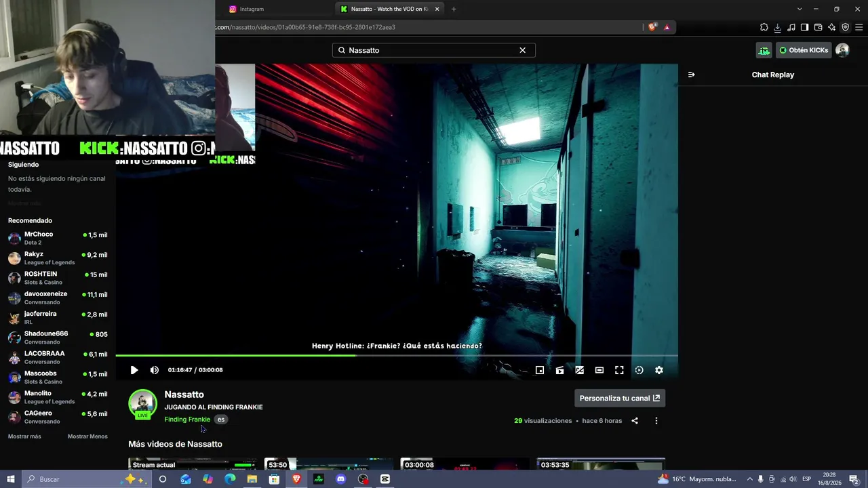This screenshot has width=868, height=488.
Task: Play the VOD video
Action: pos(134,370)
